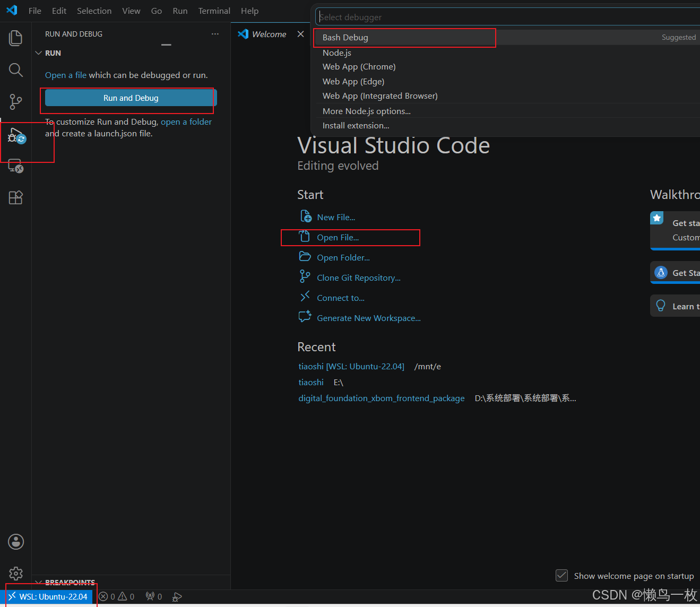Image resolution: width=700 pixels, height=607 pixels.
Task: Choose Web App (Edge) debugger
Action: point(507,82)
